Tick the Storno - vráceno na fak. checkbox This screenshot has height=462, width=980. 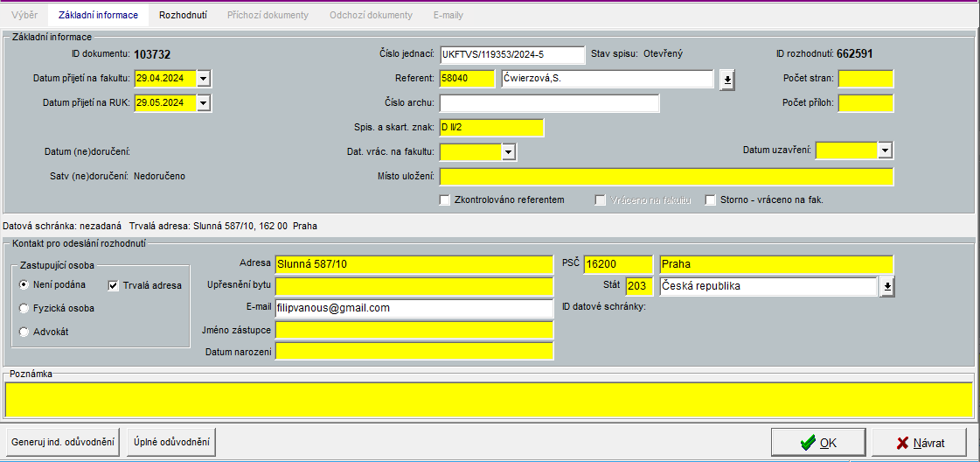tap(711, 200)
